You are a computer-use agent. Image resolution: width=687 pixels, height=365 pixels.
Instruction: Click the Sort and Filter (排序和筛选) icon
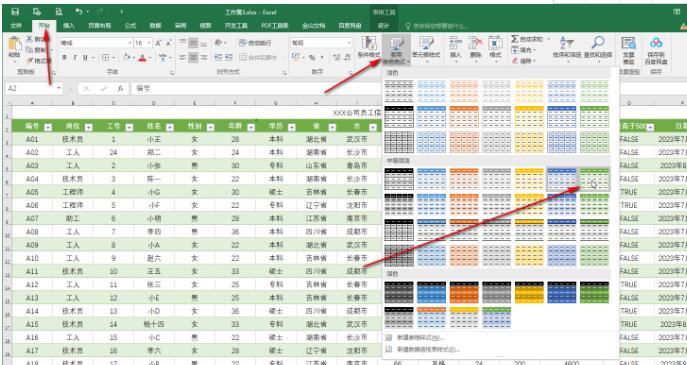pyautogui.click(x=567, y=43)
